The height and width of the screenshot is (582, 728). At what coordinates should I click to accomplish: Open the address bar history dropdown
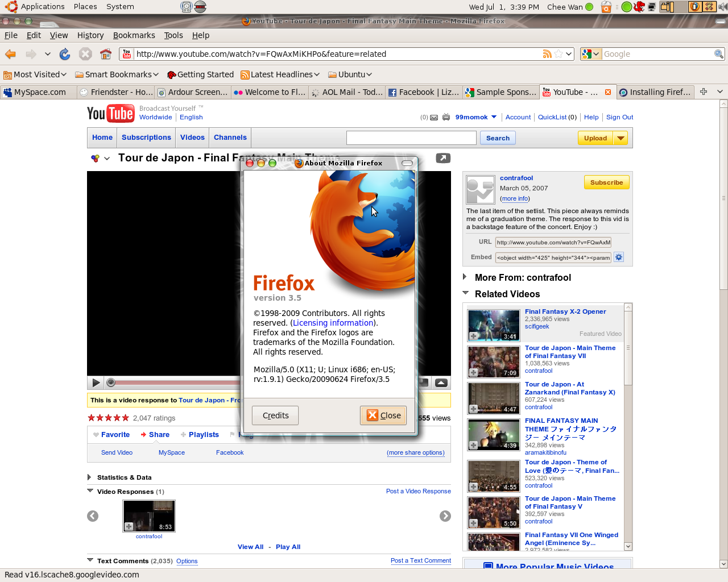pyautogui.click(x=569, y=54)
